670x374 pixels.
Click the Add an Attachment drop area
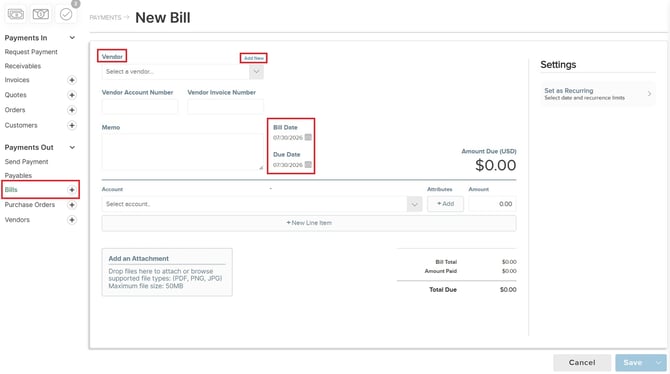(x=167, y=272)
